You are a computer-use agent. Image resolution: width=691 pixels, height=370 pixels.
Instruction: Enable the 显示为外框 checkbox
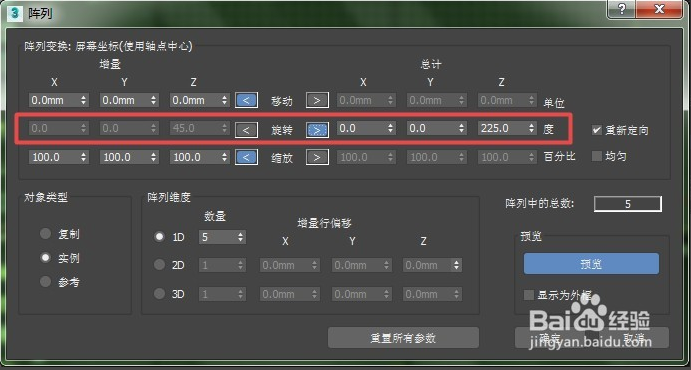click(529, 295)
